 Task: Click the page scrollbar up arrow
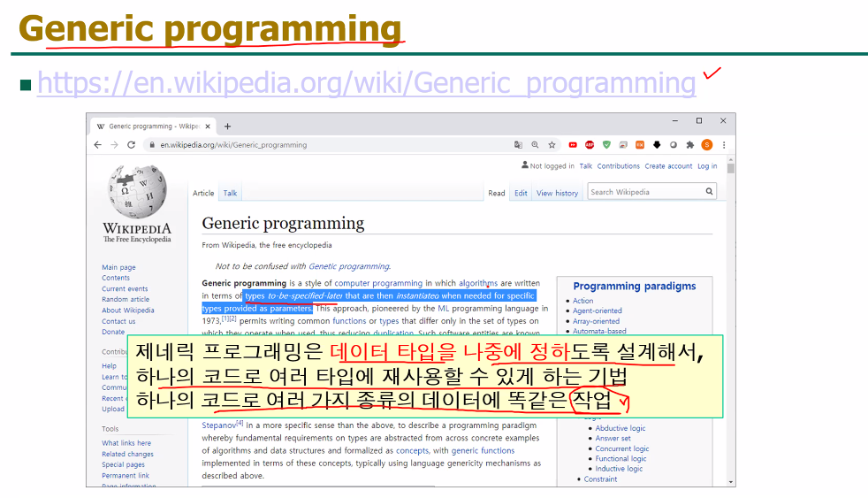tap(731, 160)
